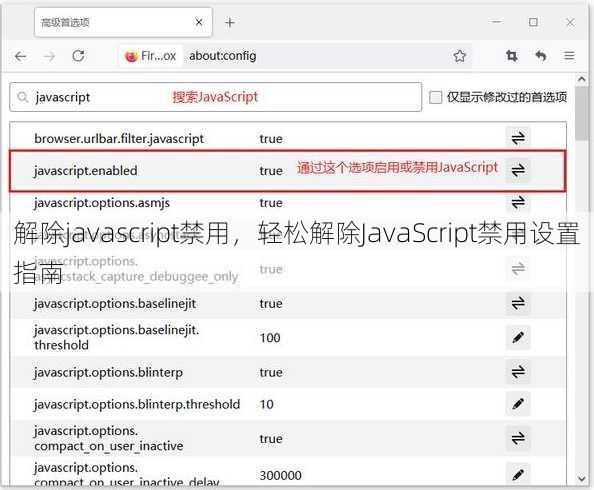Click the value 300000

click(280, 475)
